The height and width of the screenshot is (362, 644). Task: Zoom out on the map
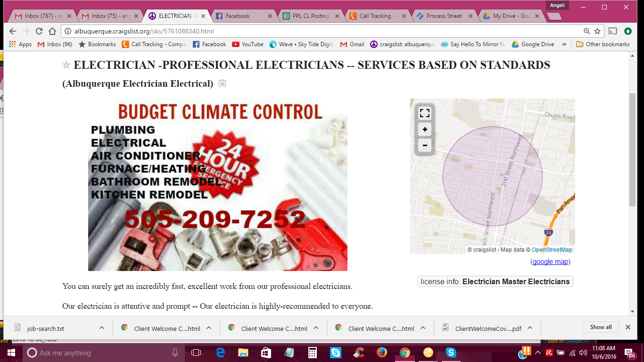click(424, 145)
